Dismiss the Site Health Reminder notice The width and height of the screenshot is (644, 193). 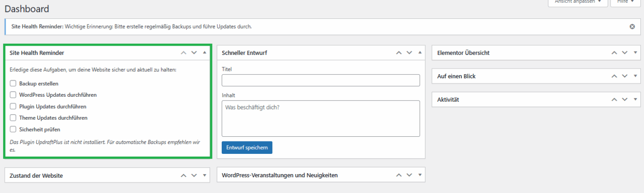(x=632, y=27)
